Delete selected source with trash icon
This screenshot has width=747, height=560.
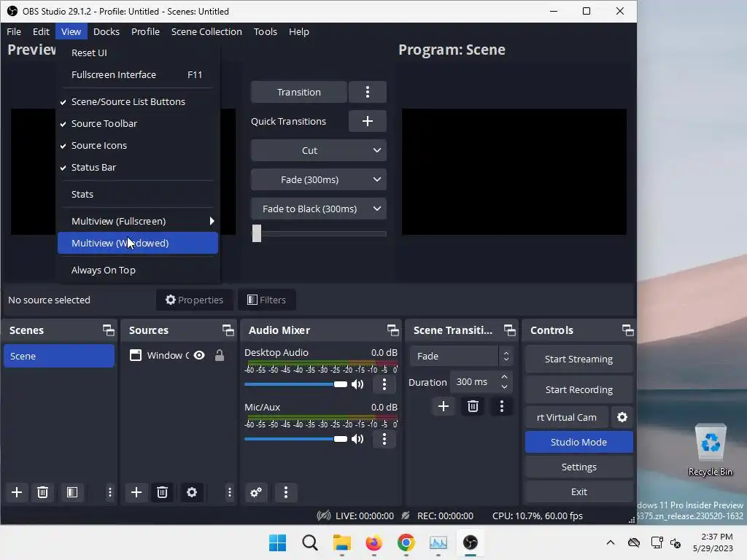pos(162,492)
